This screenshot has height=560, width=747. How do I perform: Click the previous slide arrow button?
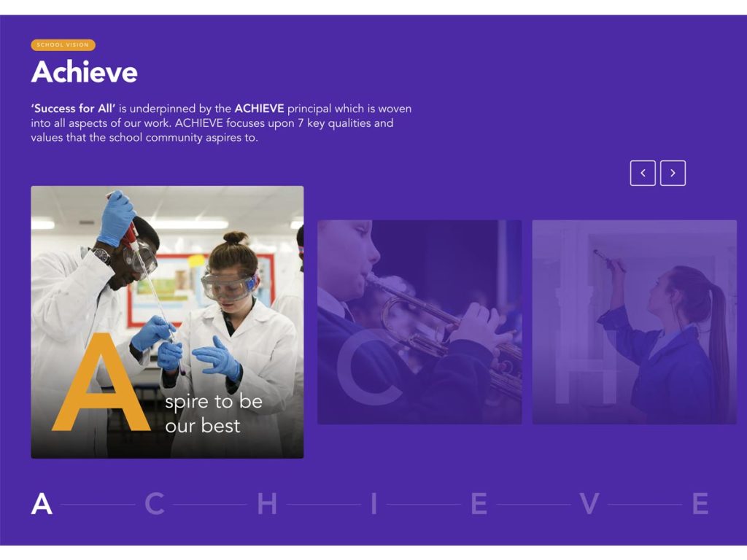[x=643, y=173]
